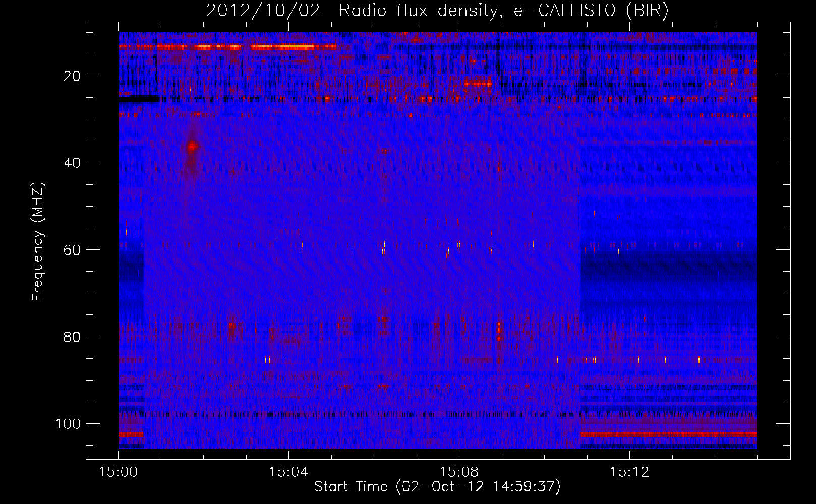Click the 40 frequency tick label

(x=73, y=163)
